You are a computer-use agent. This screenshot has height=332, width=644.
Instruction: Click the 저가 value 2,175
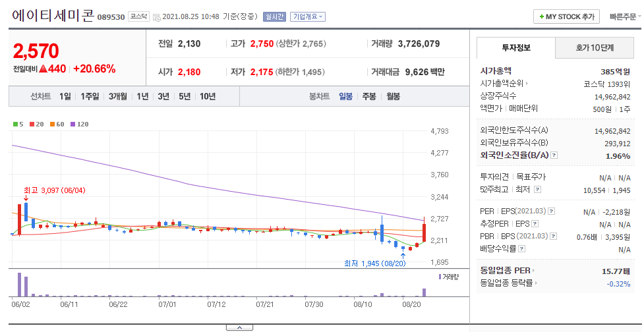point(262,72)
